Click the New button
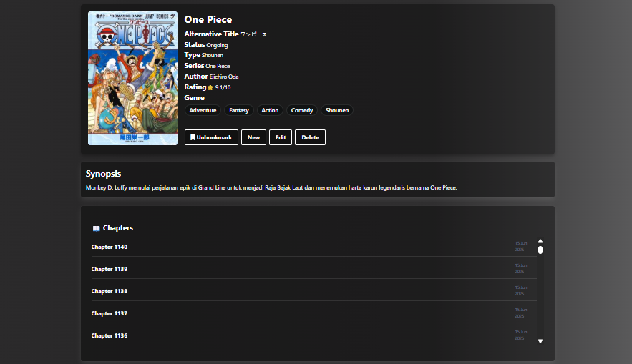Viewport: 632px width, 364px height. pos(253,137)
